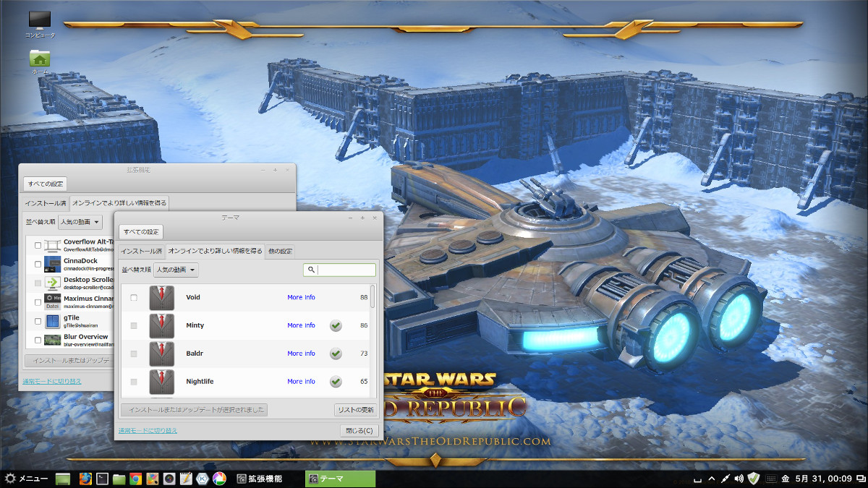Click the 閉じる(C) button
The width and height of the screenshot is (868, 488).
tap(359, 430)
